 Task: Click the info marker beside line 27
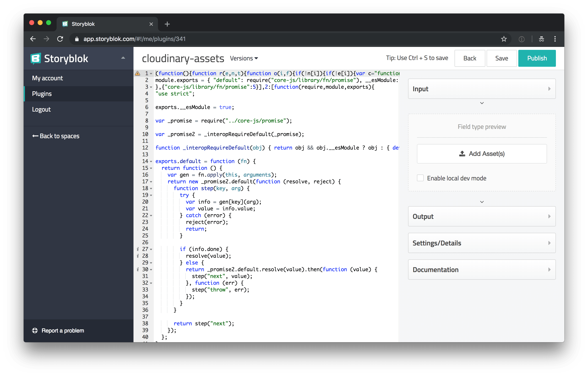click(138, 249)
